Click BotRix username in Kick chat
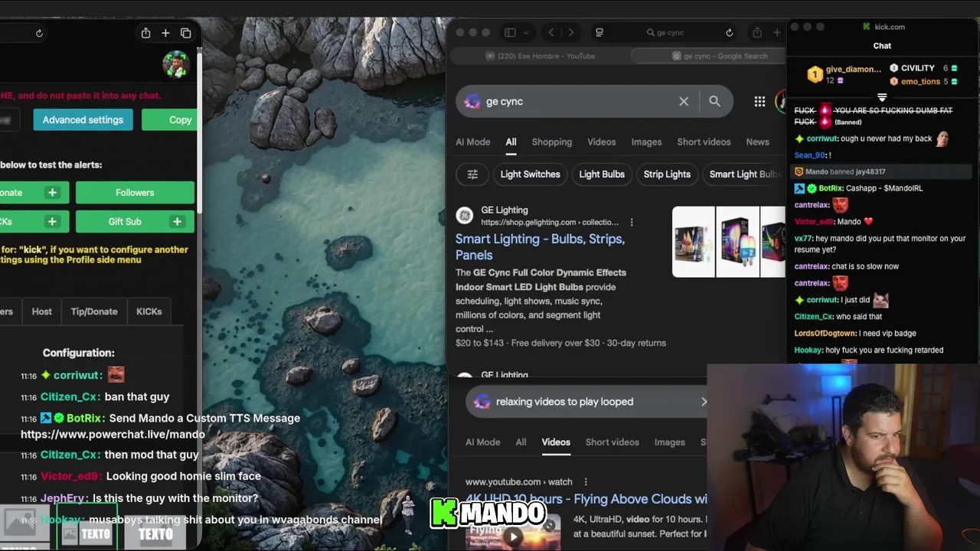980x551 pixels. click(x=830, y=188)
